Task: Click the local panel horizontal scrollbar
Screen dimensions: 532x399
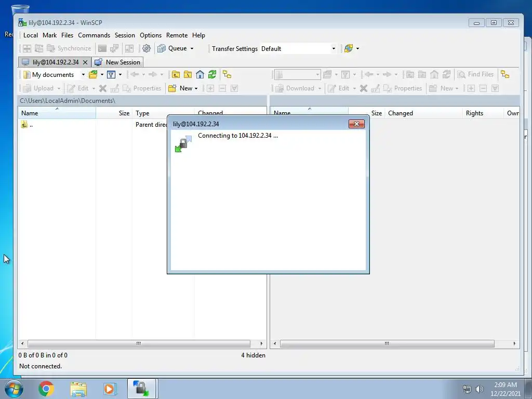Action: click(x=139, y=343)
